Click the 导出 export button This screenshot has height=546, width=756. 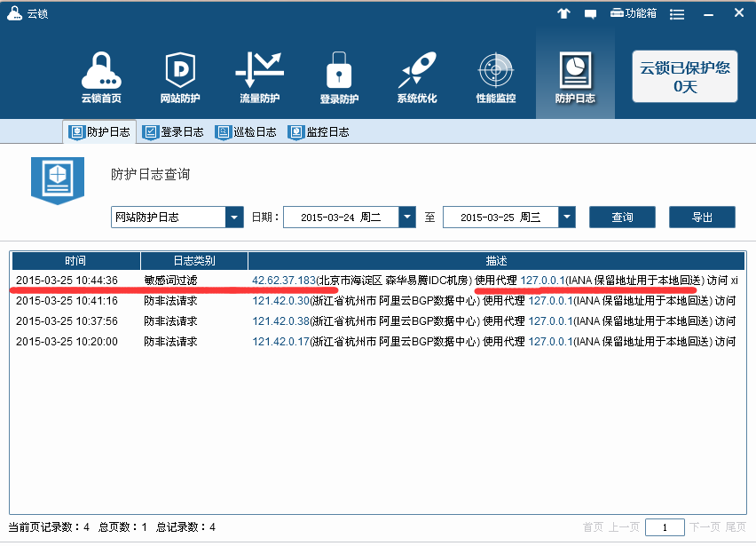[702, 217]
